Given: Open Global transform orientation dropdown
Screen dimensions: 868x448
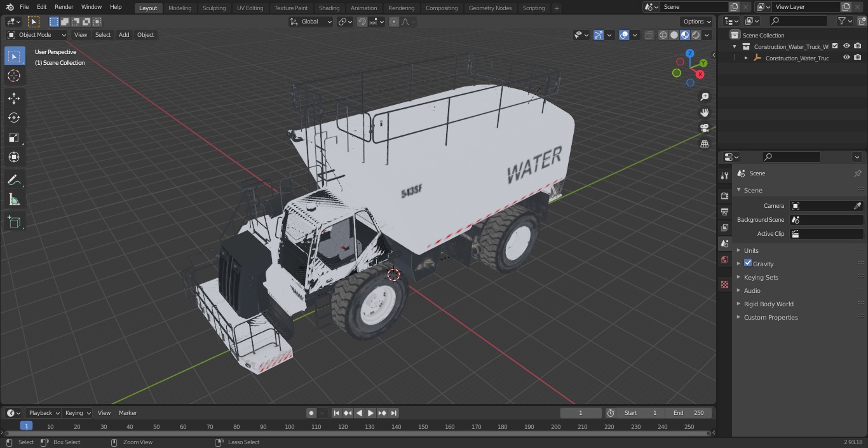Looking at the screenshot, I should pos(311,22).
